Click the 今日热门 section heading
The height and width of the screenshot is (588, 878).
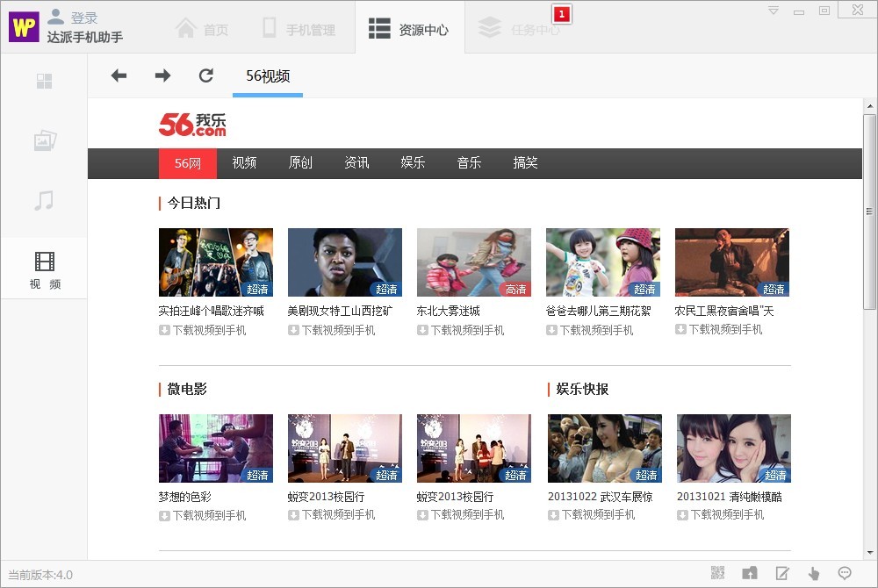pyautogui.click(x=194, y=203)
